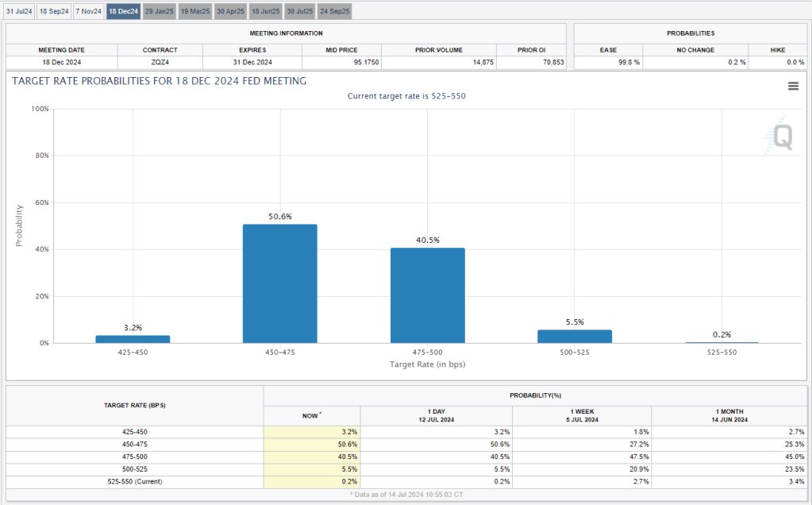Click the 1 WEEK column header
The image size is (812, 505).
coord(582,415)
